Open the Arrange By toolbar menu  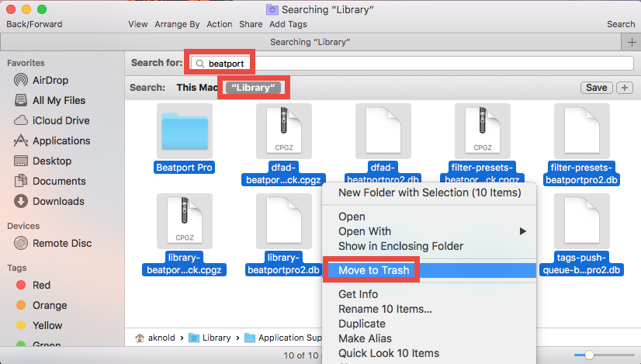[177, 24]
